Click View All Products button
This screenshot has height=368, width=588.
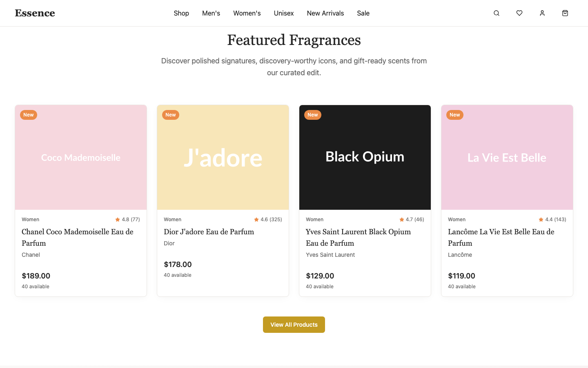294,325
